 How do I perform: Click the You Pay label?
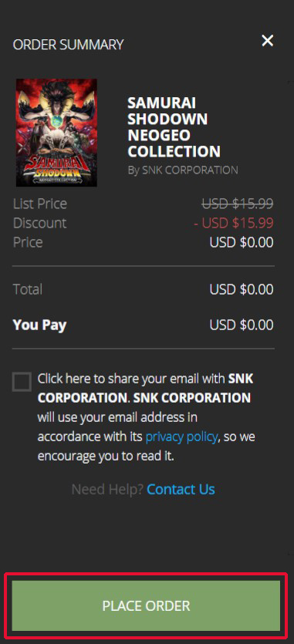coord(39,325)
